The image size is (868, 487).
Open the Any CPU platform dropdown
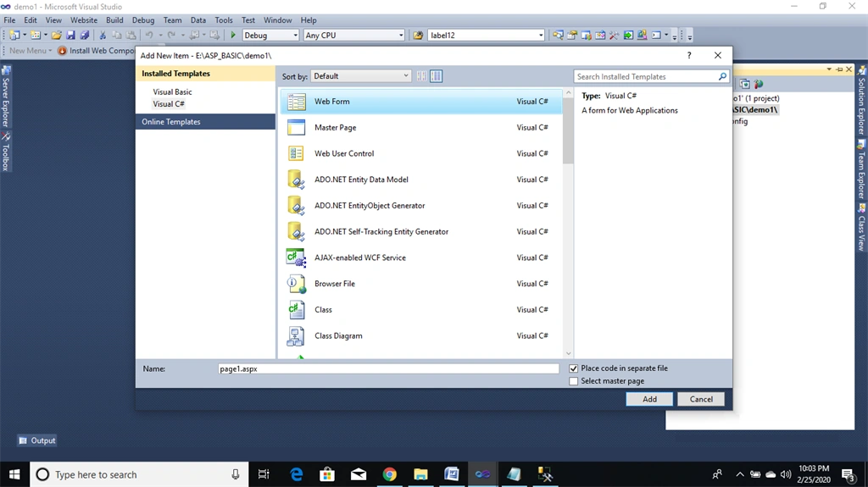tap(354, 35)
